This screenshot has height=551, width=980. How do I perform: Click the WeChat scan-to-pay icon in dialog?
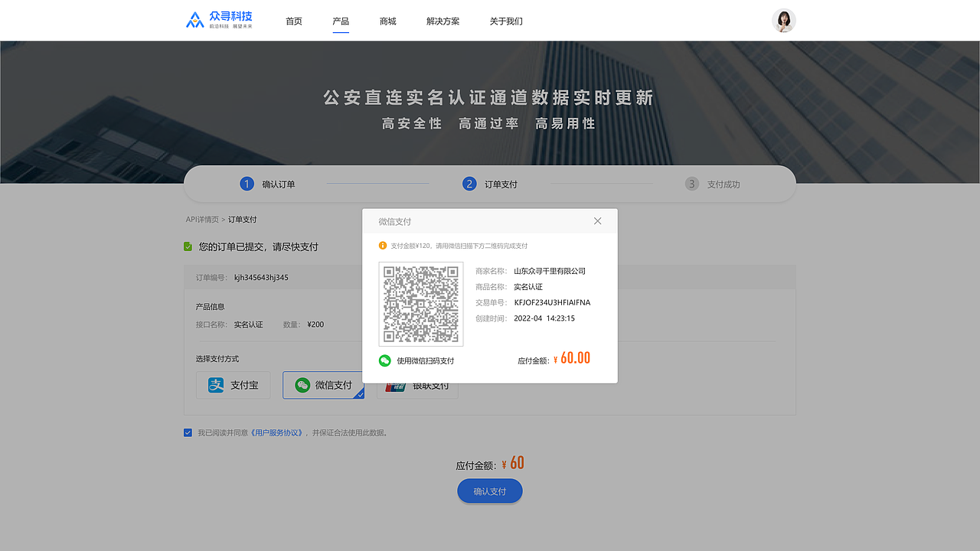pos(384,360)
